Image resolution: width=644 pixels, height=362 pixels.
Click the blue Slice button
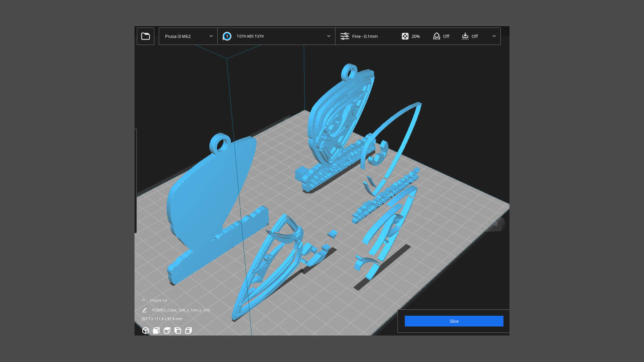(454, 321)
